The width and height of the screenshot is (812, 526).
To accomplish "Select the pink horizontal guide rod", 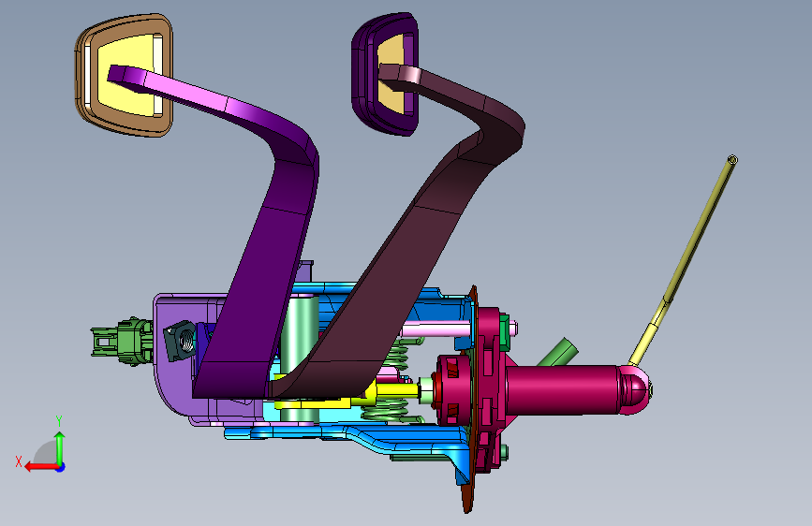I will (x=435, y=329).
